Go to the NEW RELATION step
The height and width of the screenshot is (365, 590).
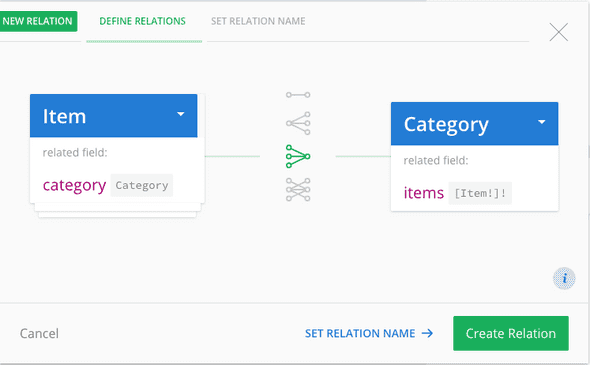[x=38, y=21]
